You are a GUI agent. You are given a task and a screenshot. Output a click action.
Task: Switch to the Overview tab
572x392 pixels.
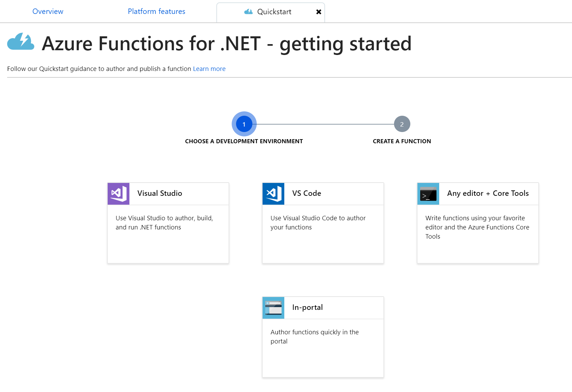point(48,12)
